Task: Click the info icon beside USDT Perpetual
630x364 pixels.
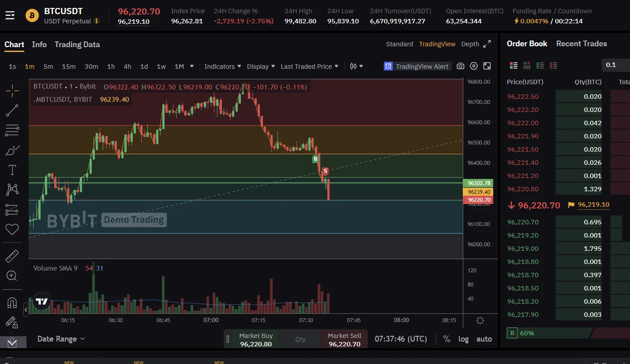Action: (x=97, y=21)
